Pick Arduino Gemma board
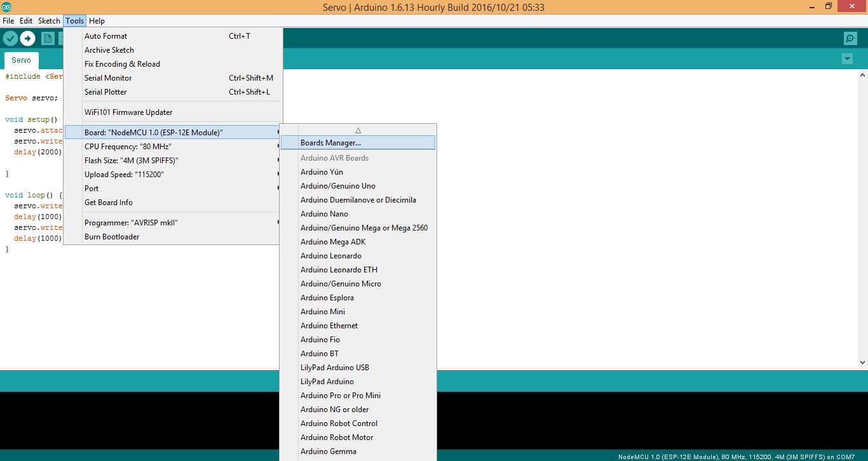 pyautogui.click(x=358, y=451)
